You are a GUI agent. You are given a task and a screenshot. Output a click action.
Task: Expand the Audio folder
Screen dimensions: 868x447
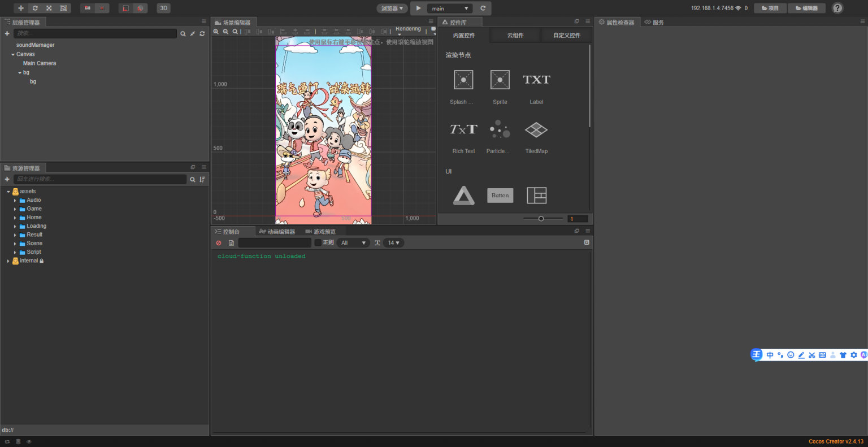click(x=15, y=200)
